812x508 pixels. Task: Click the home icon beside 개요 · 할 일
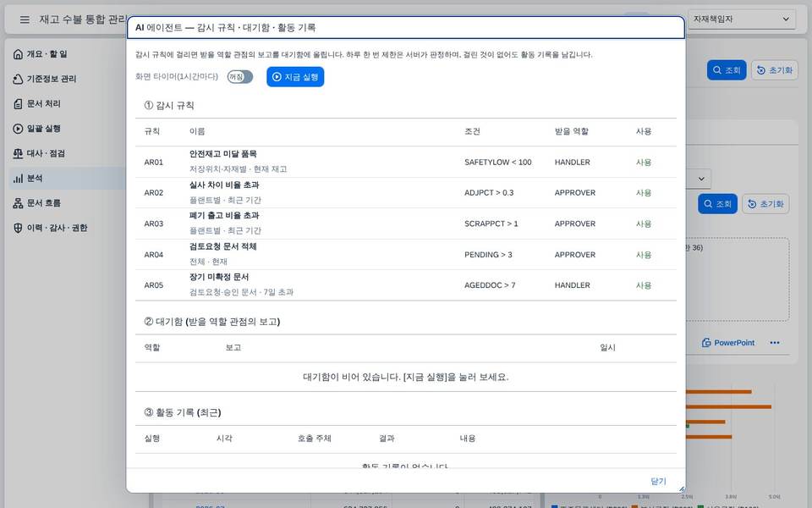pyautogui.click(x=18, y=54)
